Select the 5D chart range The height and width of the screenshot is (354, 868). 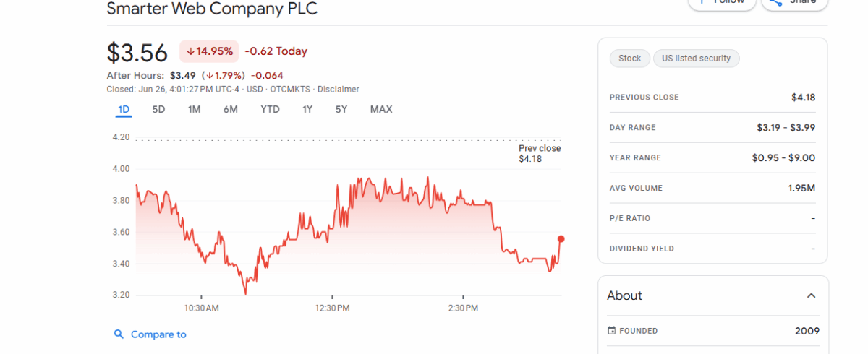[x=158, y=110]
